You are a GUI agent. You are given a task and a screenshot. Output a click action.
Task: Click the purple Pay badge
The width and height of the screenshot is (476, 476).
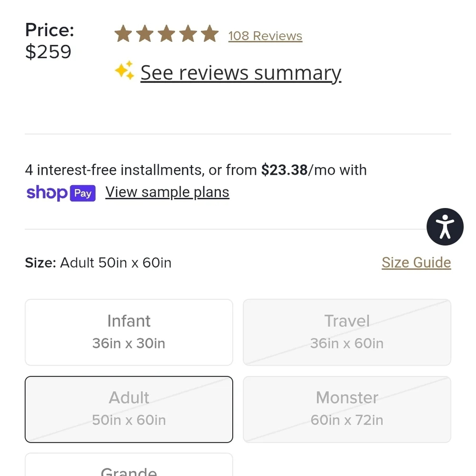83,193
